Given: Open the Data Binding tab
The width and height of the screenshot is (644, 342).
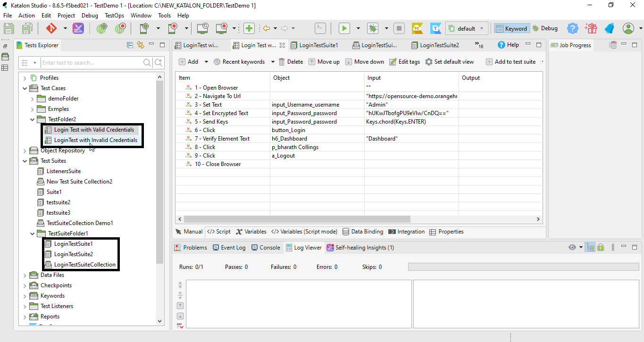Looking at the screenshot, I should pos(362,232).
